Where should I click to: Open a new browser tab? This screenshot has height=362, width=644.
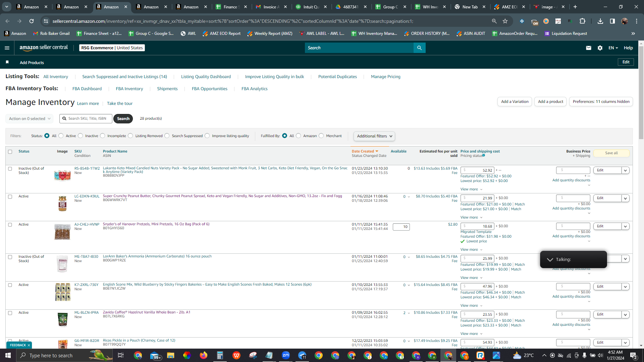click(575, 7)
